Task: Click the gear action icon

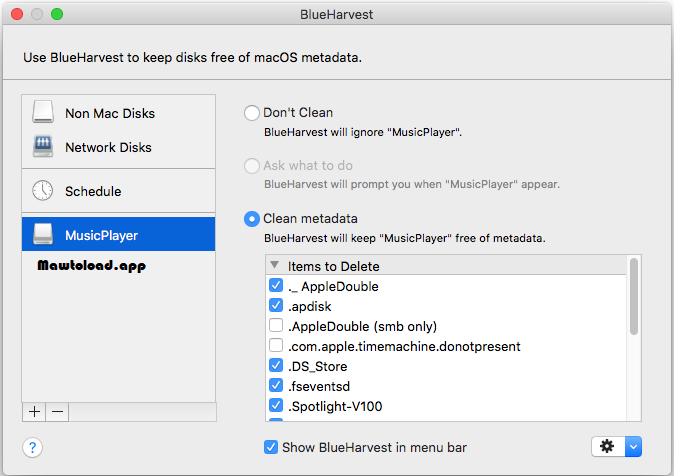Action: pos(608,446)
